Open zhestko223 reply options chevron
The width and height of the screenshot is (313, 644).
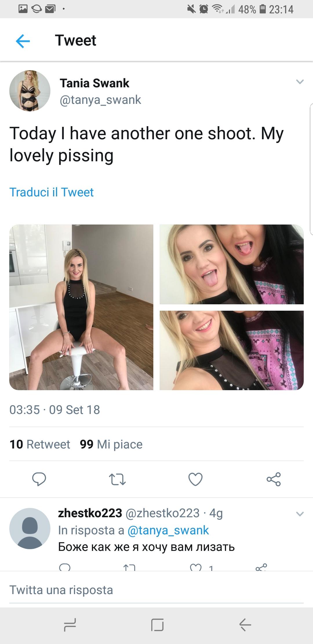click(300, 514)
